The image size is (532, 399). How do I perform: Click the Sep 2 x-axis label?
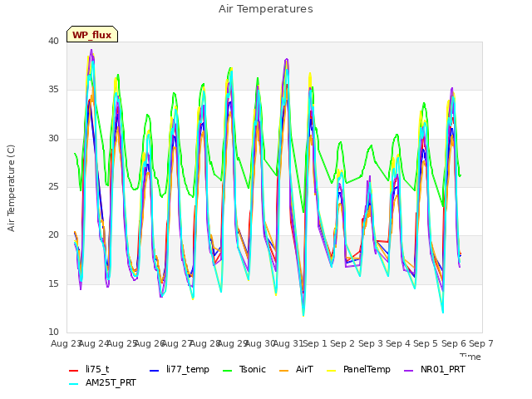coord(342,343)
